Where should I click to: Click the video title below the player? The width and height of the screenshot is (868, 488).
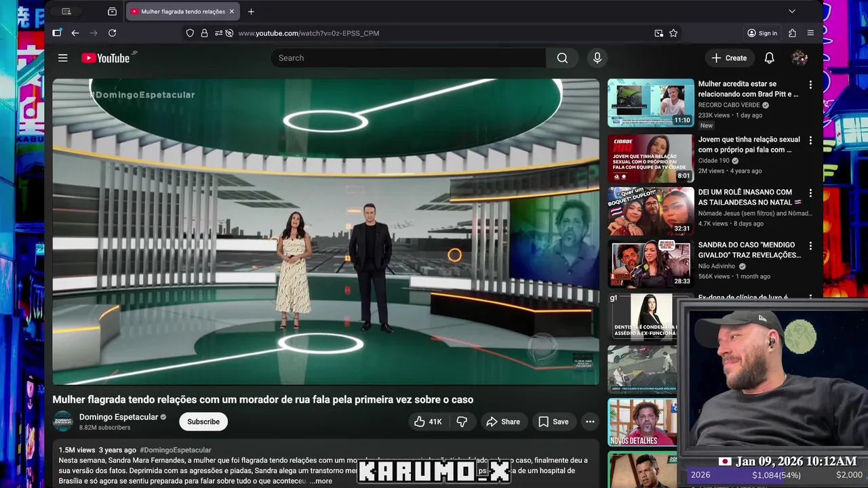263,400
